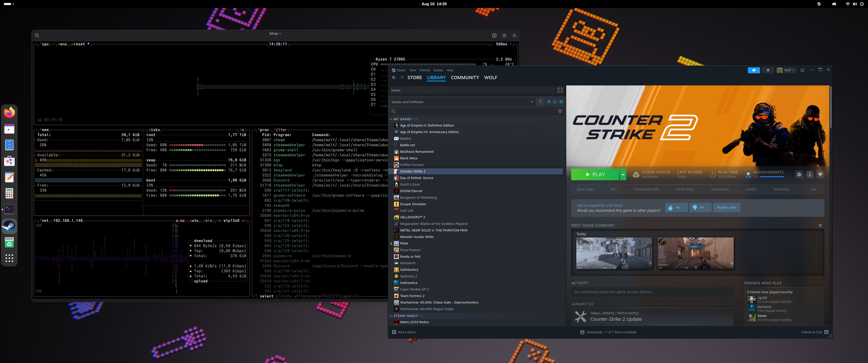Screen dimensions: 868x363
Task: Click the Steam game page vertical scrollbar
Action: [831, 107]
